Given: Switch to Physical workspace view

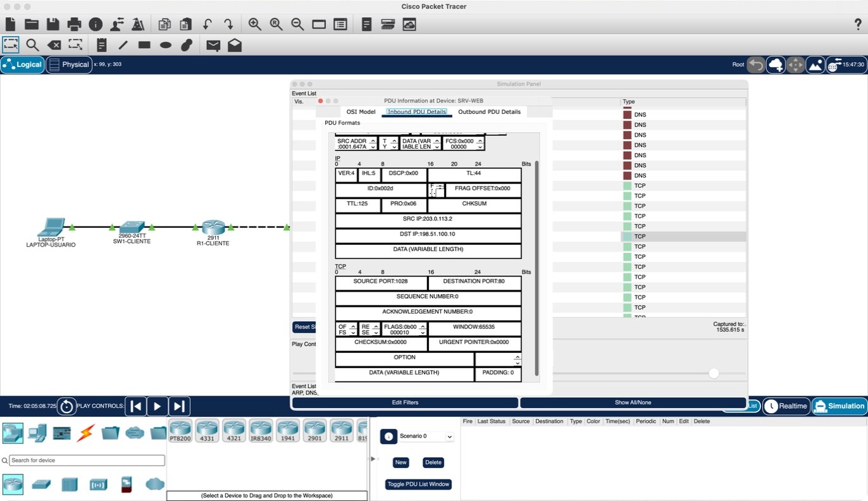Looking at the screenshot, I should (69, 65).
